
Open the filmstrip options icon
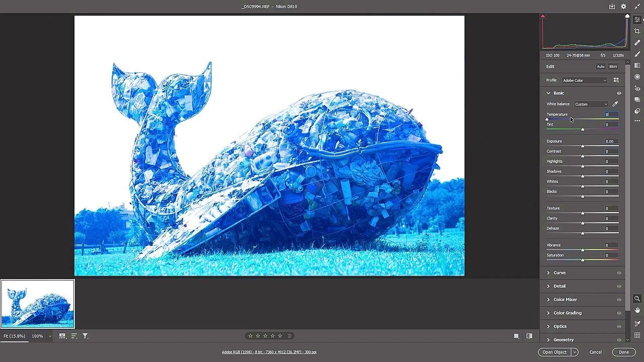62,336
